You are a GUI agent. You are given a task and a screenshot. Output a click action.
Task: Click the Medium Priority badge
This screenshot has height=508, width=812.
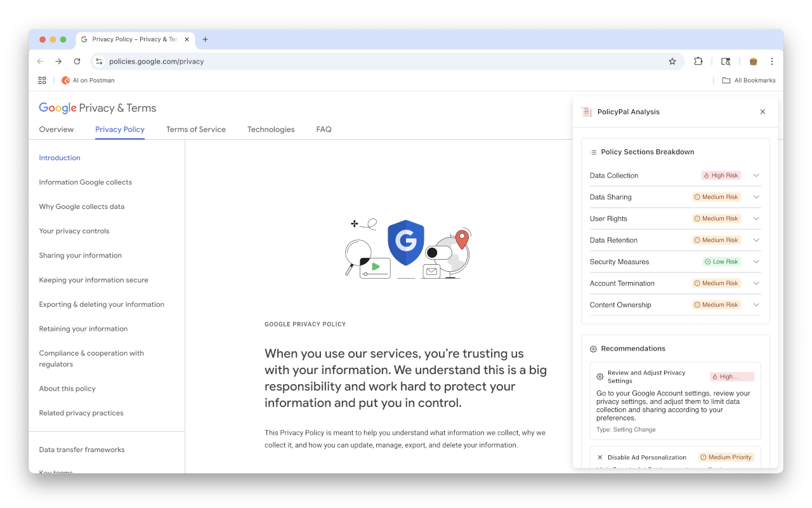(x=726, y=457)
